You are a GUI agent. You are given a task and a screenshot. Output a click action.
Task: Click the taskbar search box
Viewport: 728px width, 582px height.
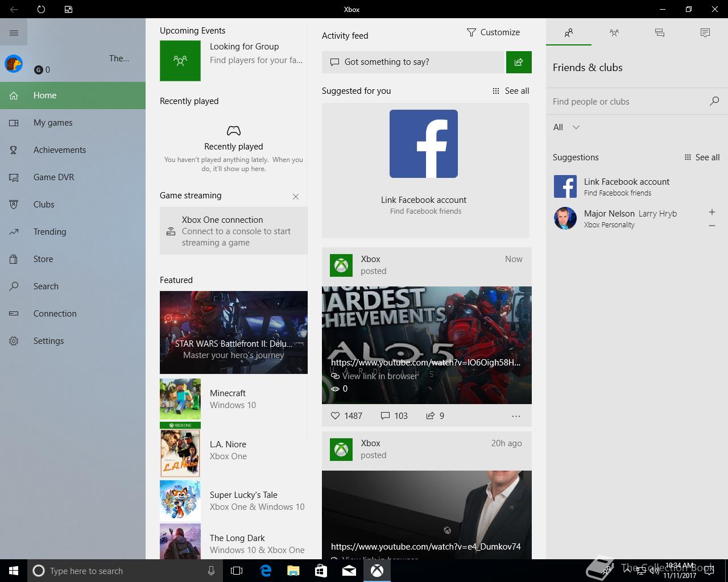pos(124,571)
